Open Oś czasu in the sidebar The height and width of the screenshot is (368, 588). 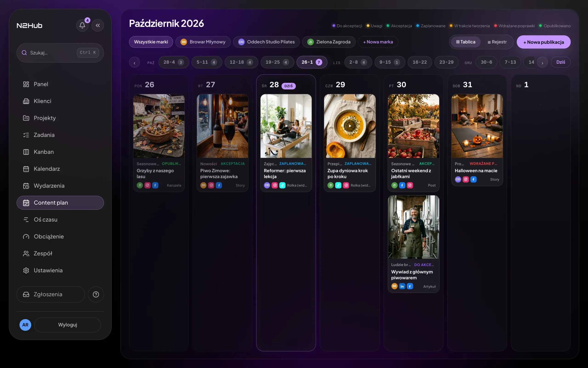point(60,219)
